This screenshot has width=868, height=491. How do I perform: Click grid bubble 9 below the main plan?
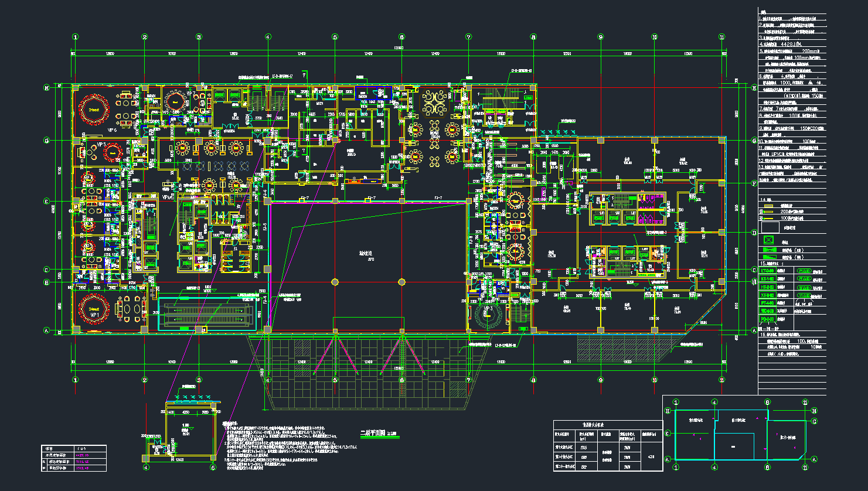(600, 380)
